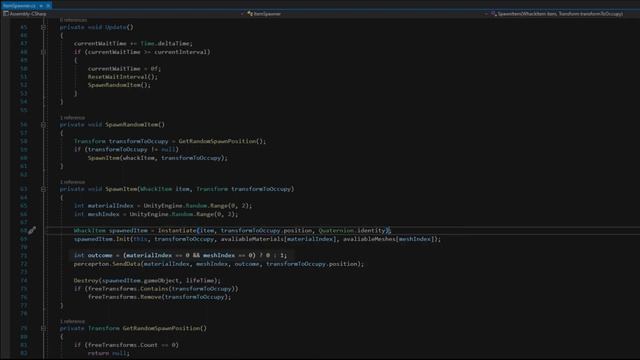Click spawnedItem.Init on line 69

click(x=102, y=239)
